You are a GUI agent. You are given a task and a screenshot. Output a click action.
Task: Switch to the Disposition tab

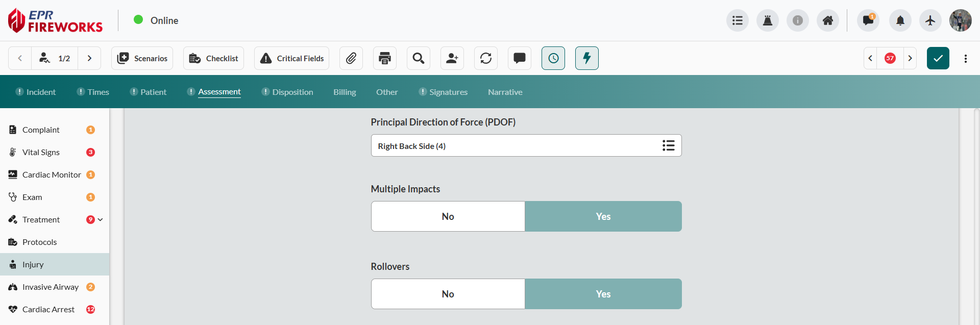[292, 92]
